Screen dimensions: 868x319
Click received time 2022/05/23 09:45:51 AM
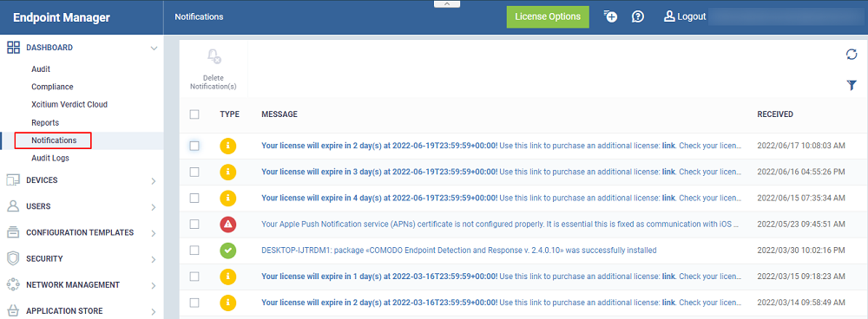pos(801,225)
